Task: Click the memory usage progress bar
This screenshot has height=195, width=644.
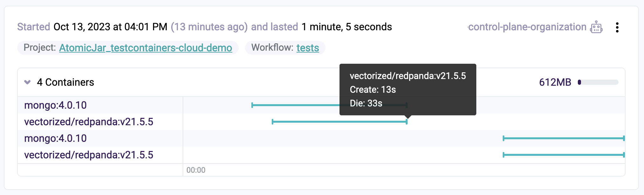Action: click(598, 82)
